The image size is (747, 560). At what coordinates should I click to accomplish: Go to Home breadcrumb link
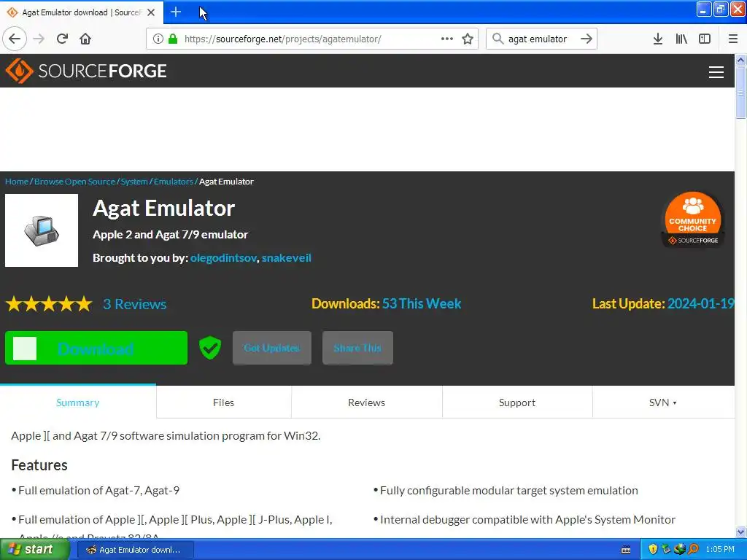(x=17, y=182)
